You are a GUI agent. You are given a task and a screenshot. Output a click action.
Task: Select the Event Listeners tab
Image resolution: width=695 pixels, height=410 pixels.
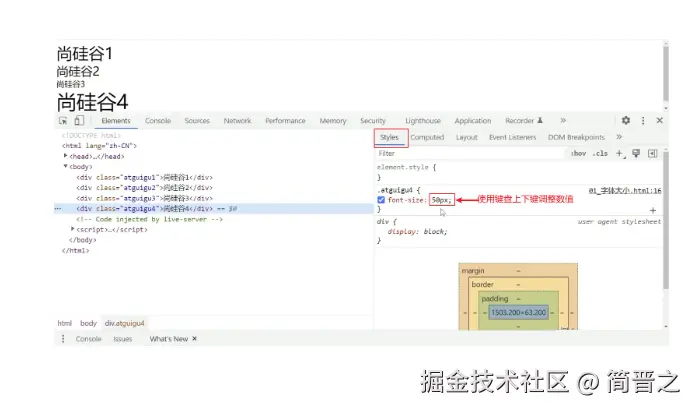coord(512,137)
